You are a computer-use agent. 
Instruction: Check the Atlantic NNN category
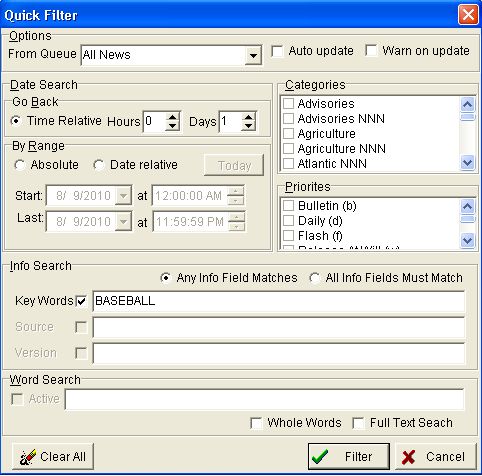click(x=288, y=164)
